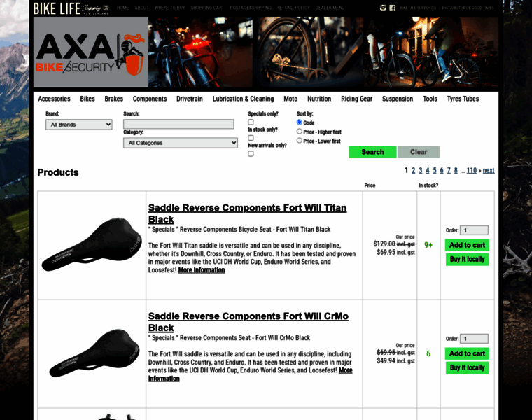This screenshot has height=420, width=532.
Task: Open the Facebook icon link
Action: [393, 8]
